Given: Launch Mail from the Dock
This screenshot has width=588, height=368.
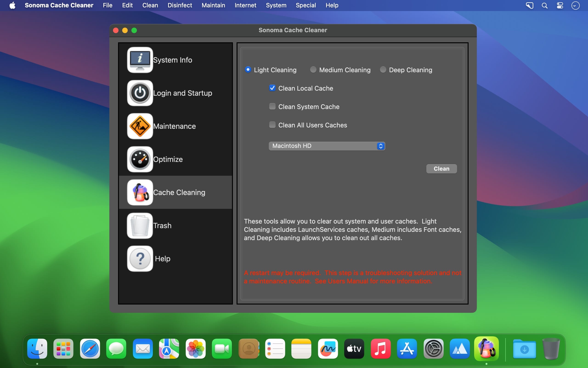Looking at the screenshot, I should click(x=143, y=348).
